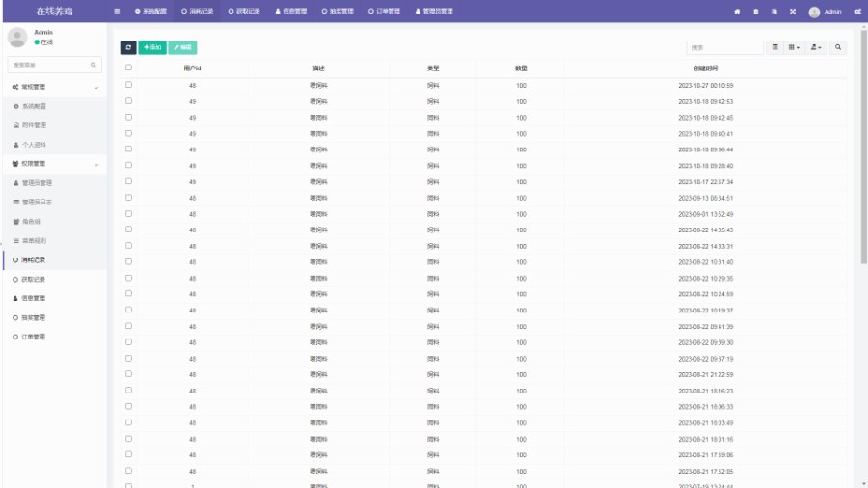Click the 在线养鸡 site title
The image size is (868, 488).
[54, 11]
